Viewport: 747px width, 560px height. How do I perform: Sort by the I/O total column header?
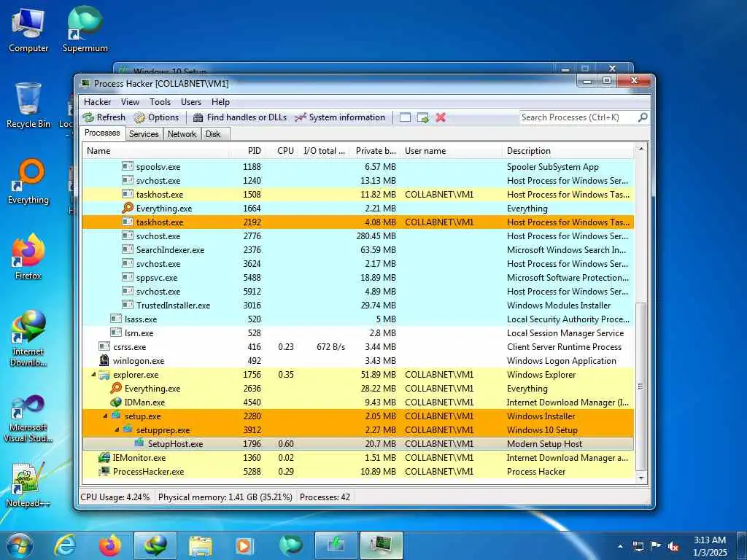click(324, 151)
